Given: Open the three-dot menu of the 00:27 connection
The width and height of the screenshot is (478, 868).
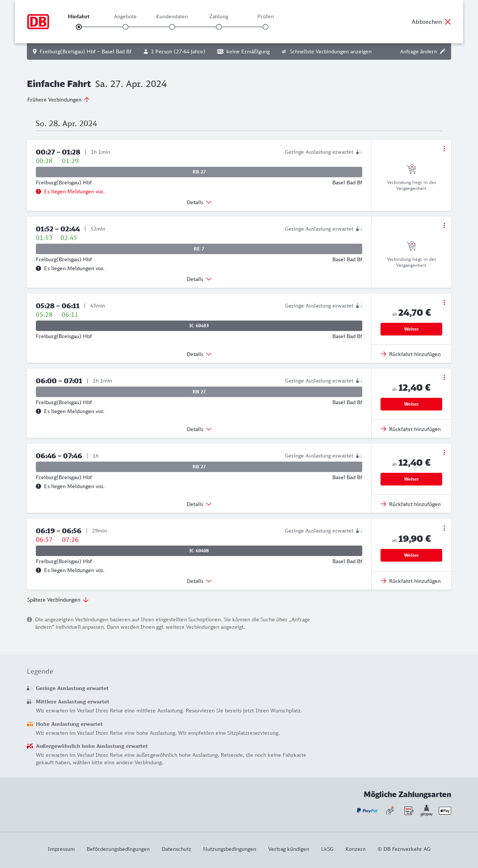Looking at the screenshot, I should tap(444, 149).
